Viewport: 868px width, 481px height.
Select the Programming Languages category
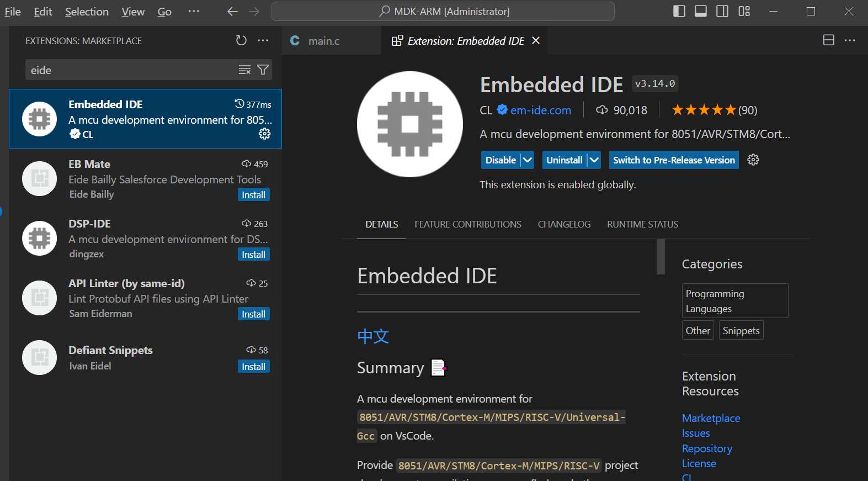coord(735,301)
